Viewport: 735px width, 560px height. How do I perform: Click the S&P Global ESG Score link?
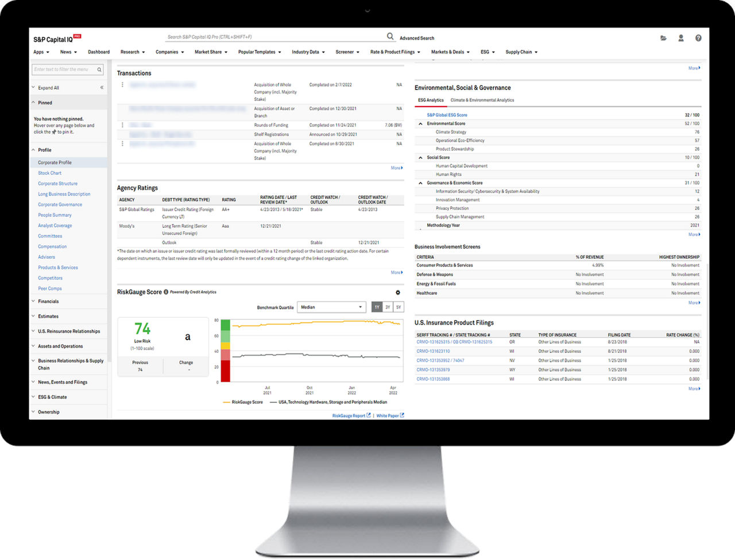(x=447, y=115)
